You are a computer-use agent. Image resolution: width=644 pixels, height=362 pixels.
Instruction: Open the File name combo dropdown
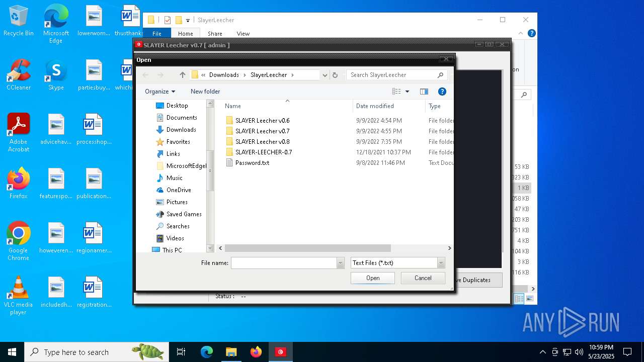[340, 263]
